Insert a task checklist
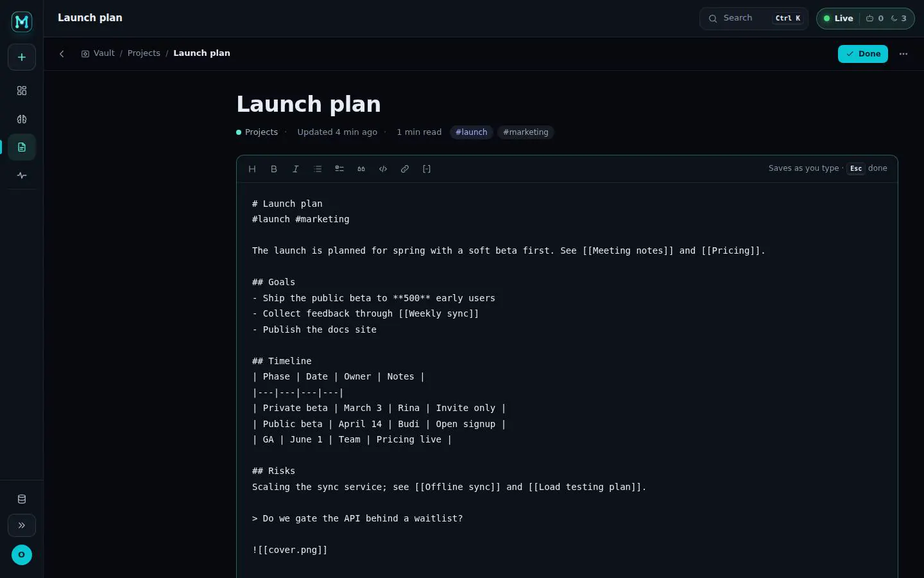This screenshot has width=924, height=578. coord(339,169)
